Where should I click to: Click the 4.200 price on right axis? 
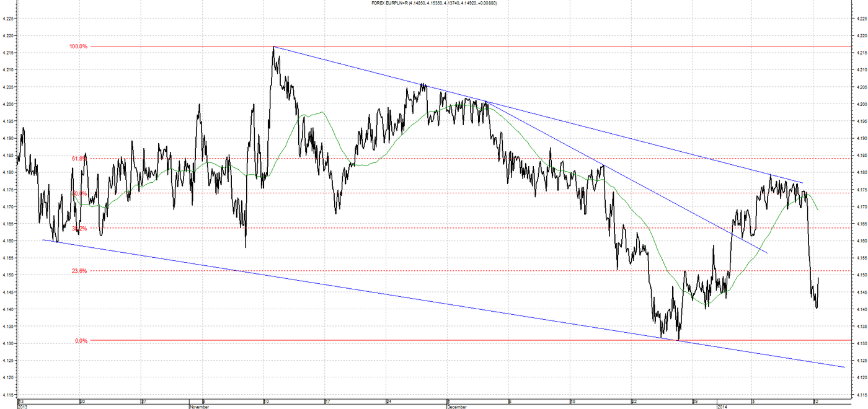(x=861, y=104)
